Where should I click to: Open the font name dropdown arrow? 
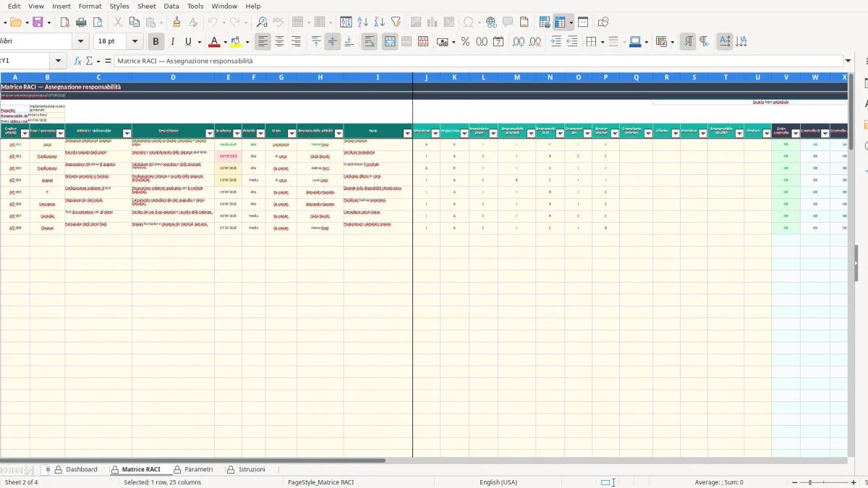tap(81, 42)
